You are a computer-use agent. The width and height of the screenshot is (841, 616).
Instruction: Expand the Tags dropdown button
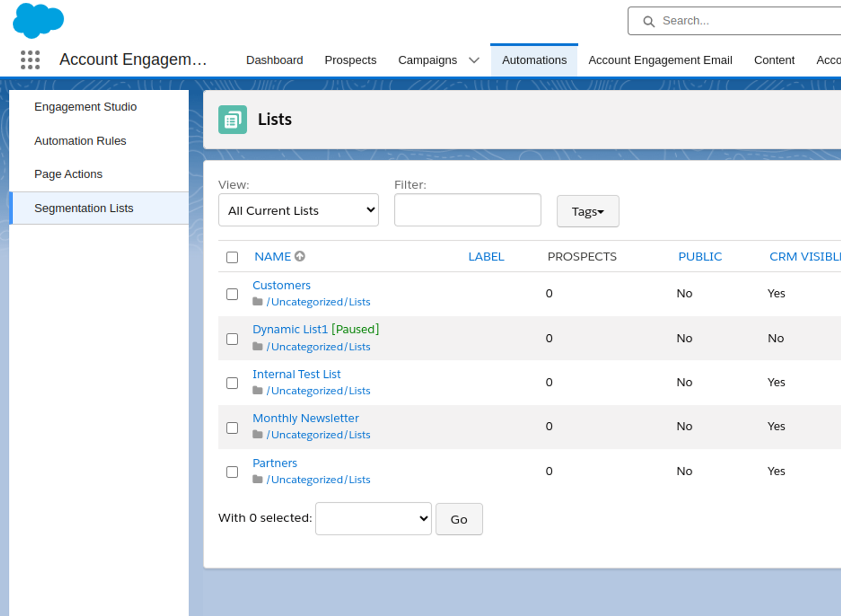click(587, 212)
